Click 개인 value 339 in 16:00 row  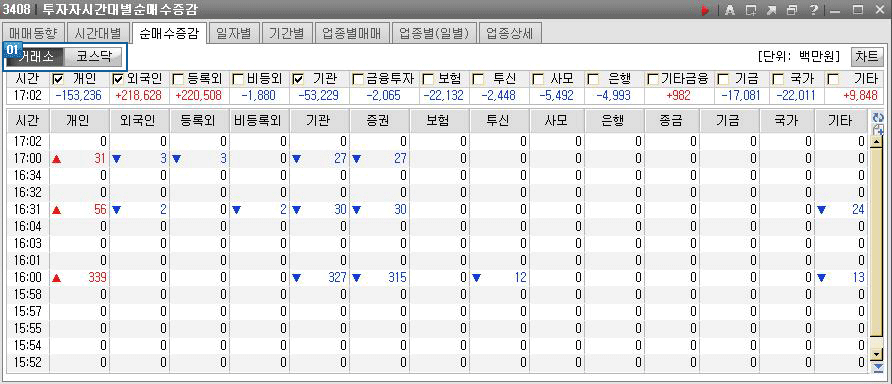click(98, 278)
